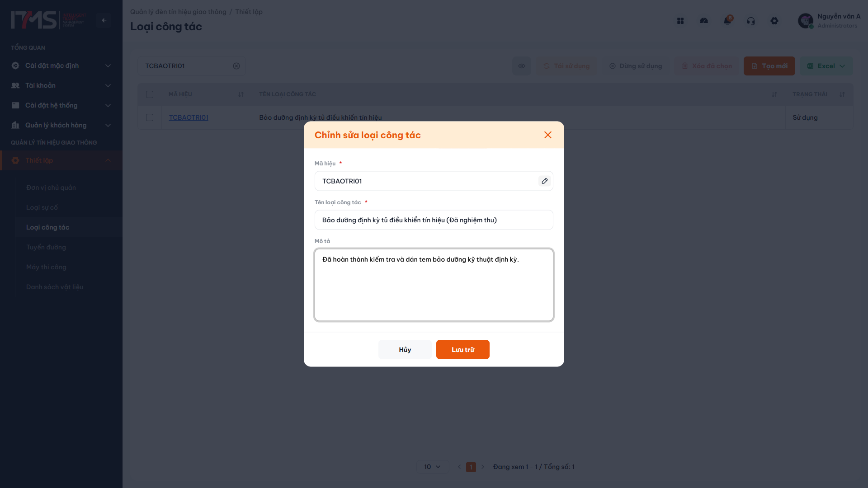Click the user avatar picture
The width and height of the screenshot is (868, 488).
(806, 21)
